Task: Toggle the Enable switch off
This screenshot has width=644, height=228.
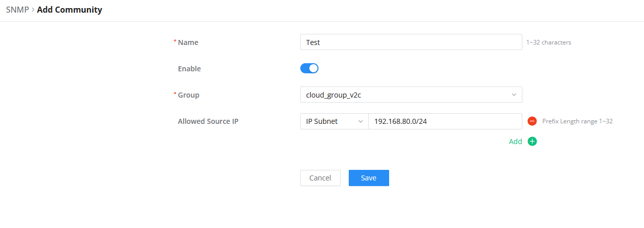Action: [309, 68]
